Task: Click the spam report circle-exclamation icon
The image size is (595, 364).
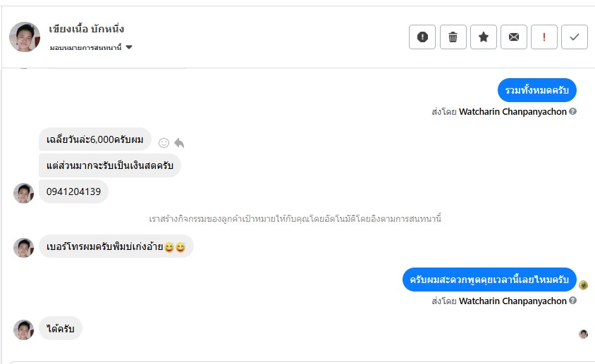Action: (x=422, y=37)
